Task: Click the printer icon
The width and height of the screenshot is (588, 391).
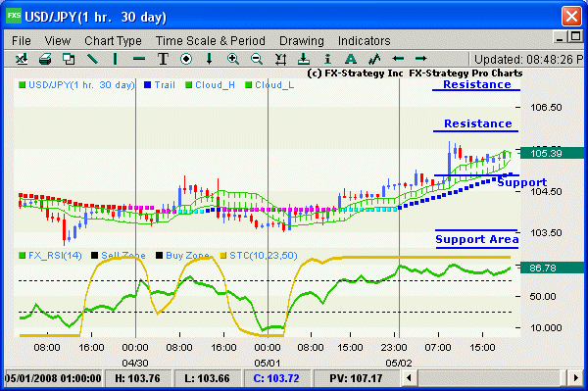Action: click(45, 59)
